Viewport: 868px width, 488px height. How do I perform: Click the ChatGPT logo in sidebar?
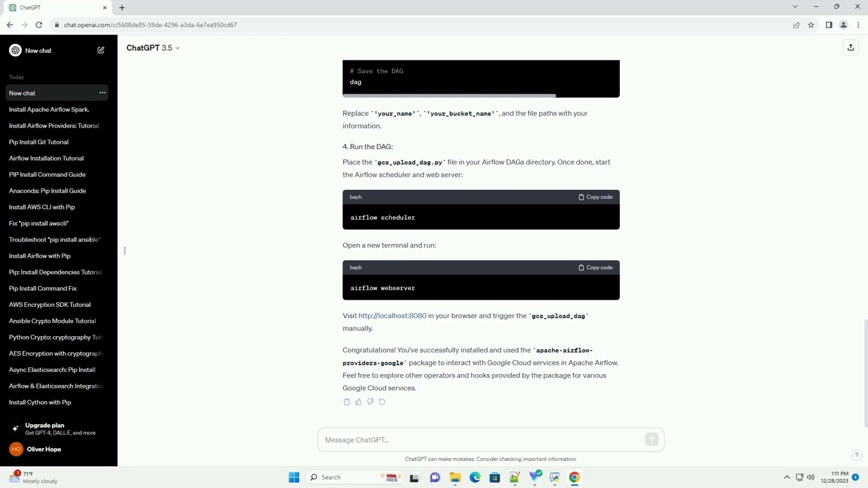pyautogui.click(x=15, y=50)
